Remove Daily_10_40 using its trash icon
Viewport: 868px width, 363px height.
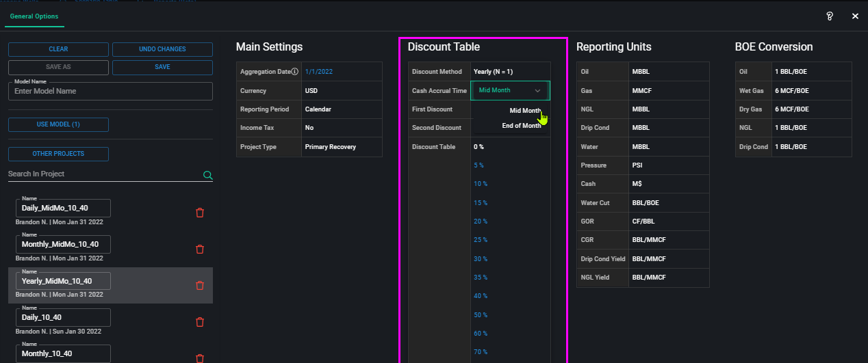pyautogui.click(x=200, y=322)
